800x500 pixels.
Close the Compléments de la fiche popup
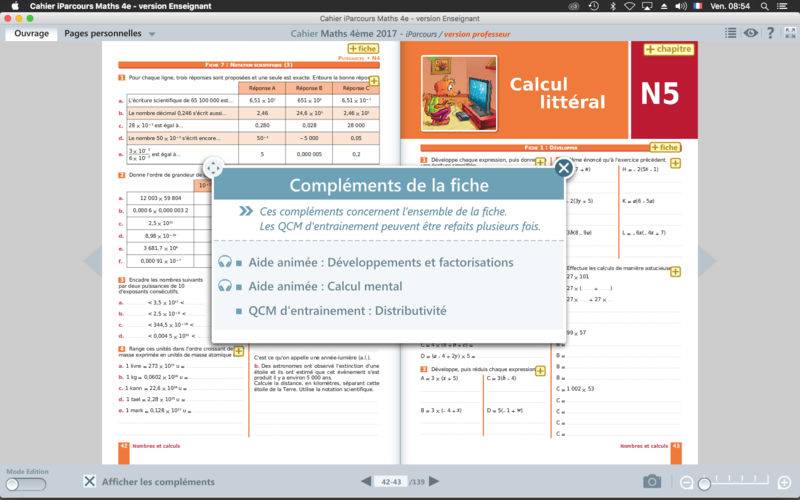pos(563,168)
